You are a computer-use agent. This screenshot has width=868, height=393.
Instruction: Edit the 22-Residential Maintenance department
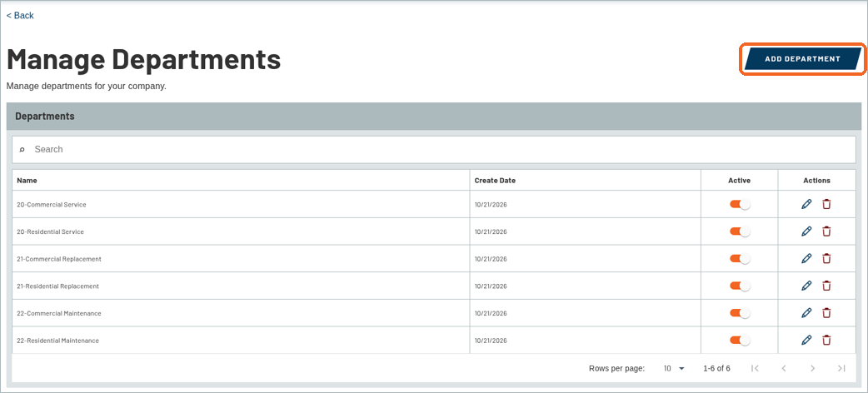point(806,340)
